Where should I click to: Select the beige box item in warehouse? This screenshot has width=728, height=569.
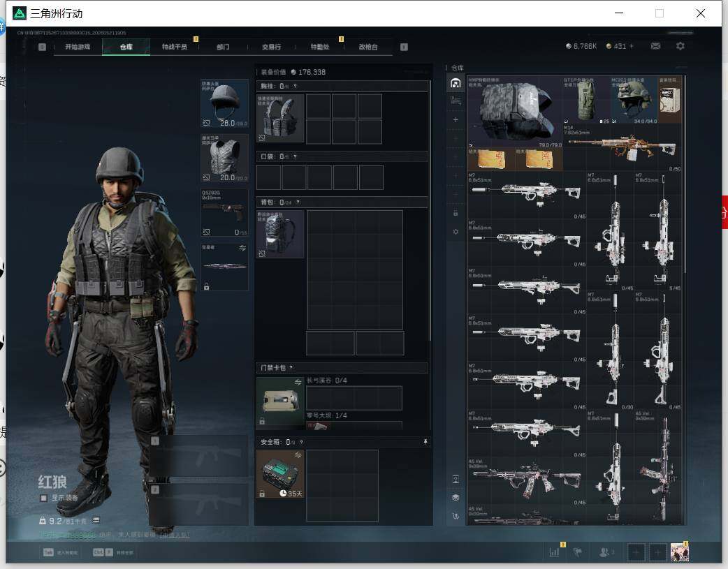pyautogui.click(x=671, y=101)
